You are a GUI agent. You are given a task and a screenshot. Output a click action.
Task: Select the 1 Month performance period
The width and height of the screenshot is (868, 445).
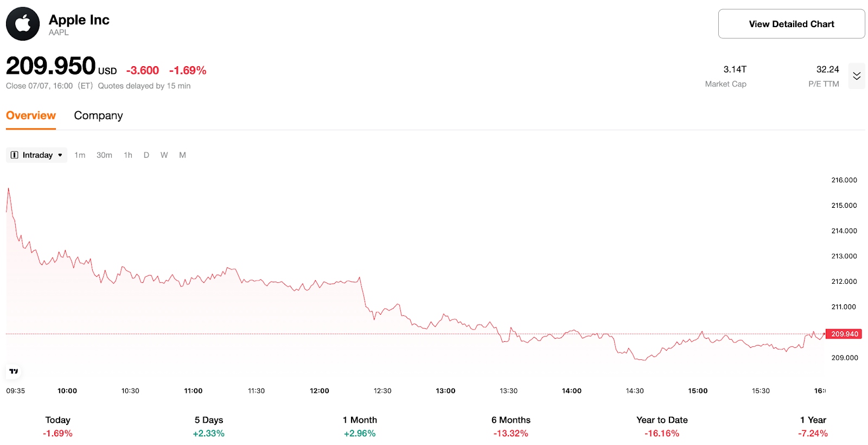tap(360, 426)
